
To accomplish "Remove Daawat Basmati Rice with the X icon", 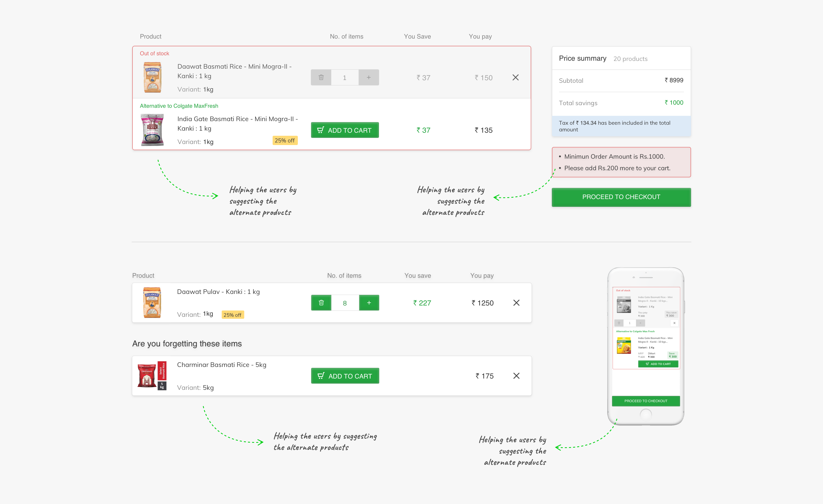I will click(x=515, y=77).
